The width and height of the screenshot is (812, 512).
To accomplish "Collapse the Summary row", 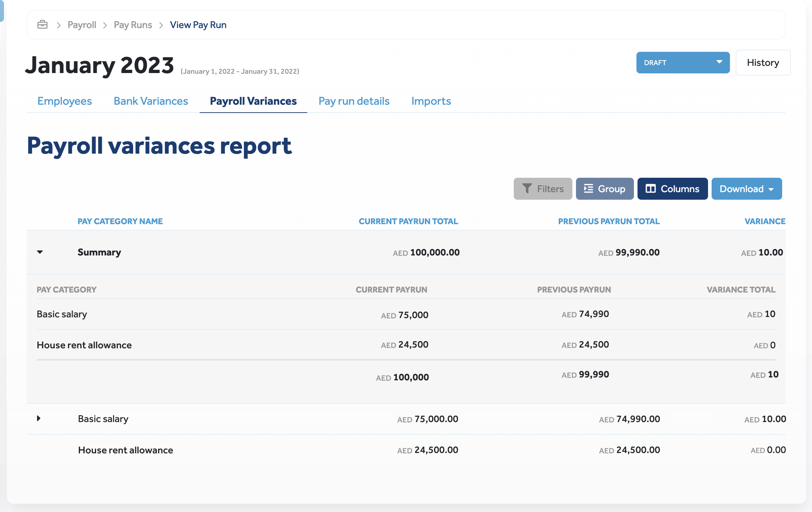I will tap(40, 252).
